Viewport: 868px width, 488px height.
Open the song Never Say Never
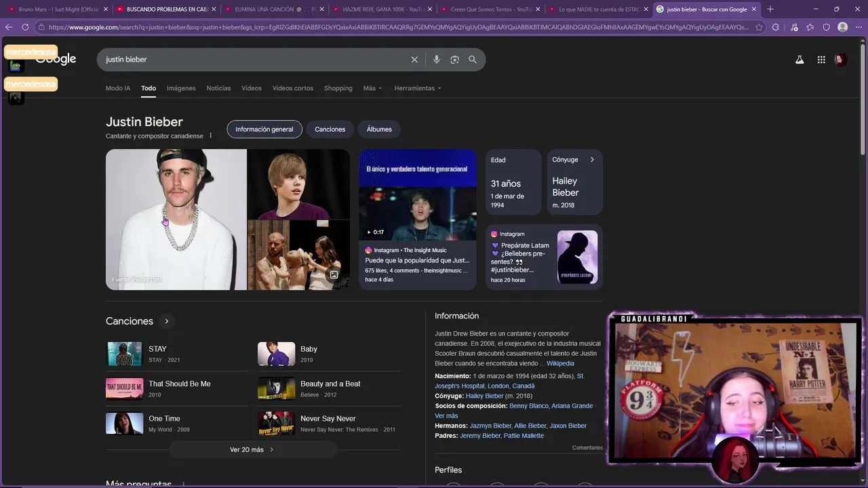click(329, 424)
